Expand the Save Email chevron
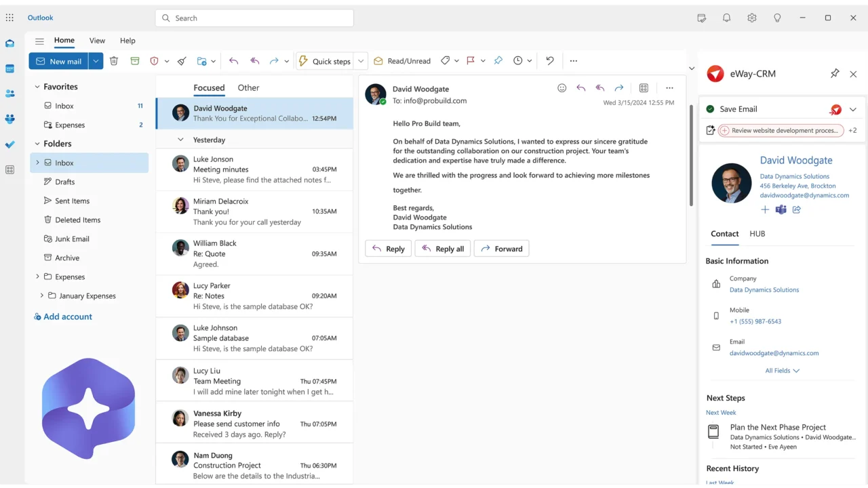The height and width of the screenshot is (488, 868). pyautogui.click(x=853, y=109)
